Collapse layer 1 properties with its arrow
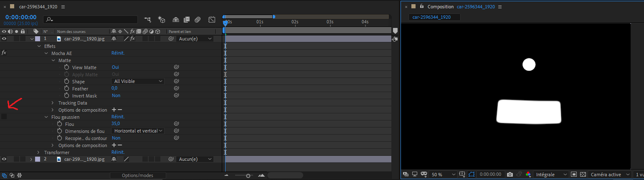 point(32,39)
